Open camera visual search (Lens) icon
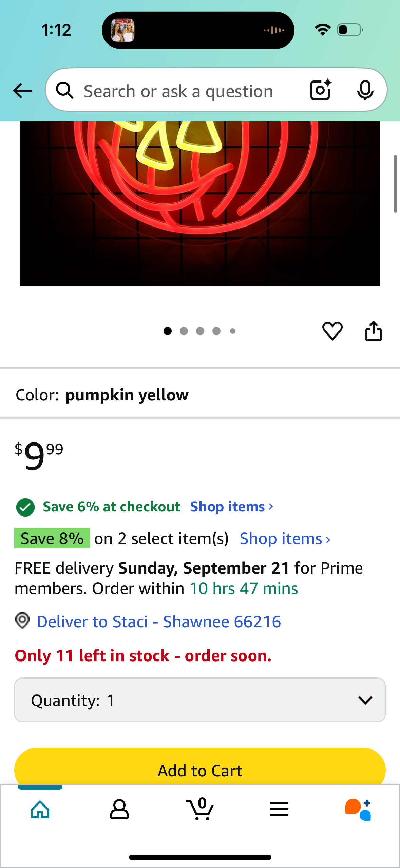 [x=321, y=90]
